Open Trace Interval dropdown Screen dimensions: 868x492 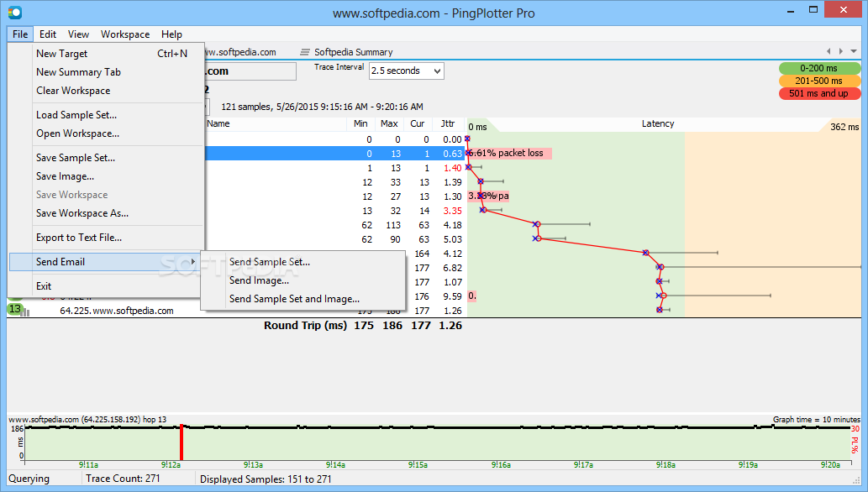pos(407,71)
